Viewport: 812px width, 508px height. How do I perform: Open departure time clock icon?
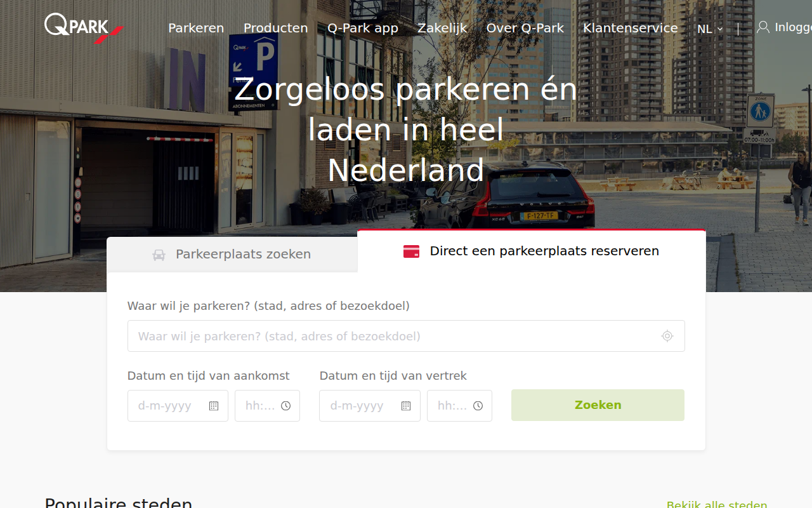coord(478,406)
